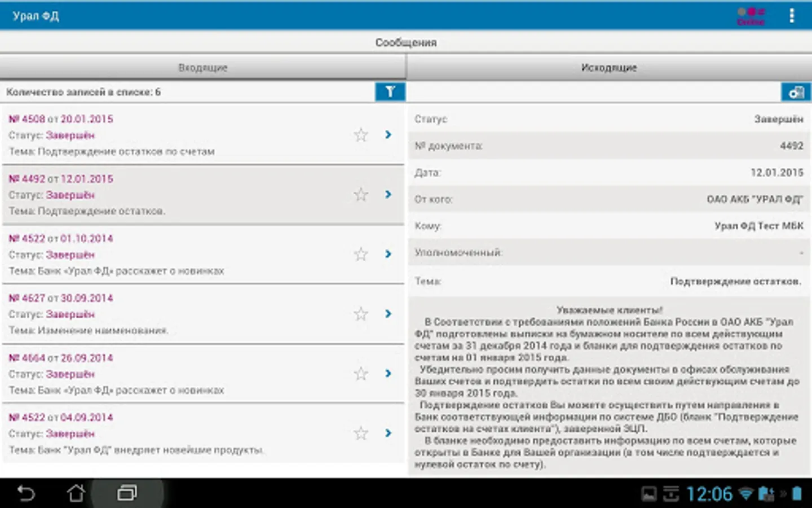Tap the blue action icon above Статус
Viewport: 812px width, 508px height.
(x=796, y=92)
